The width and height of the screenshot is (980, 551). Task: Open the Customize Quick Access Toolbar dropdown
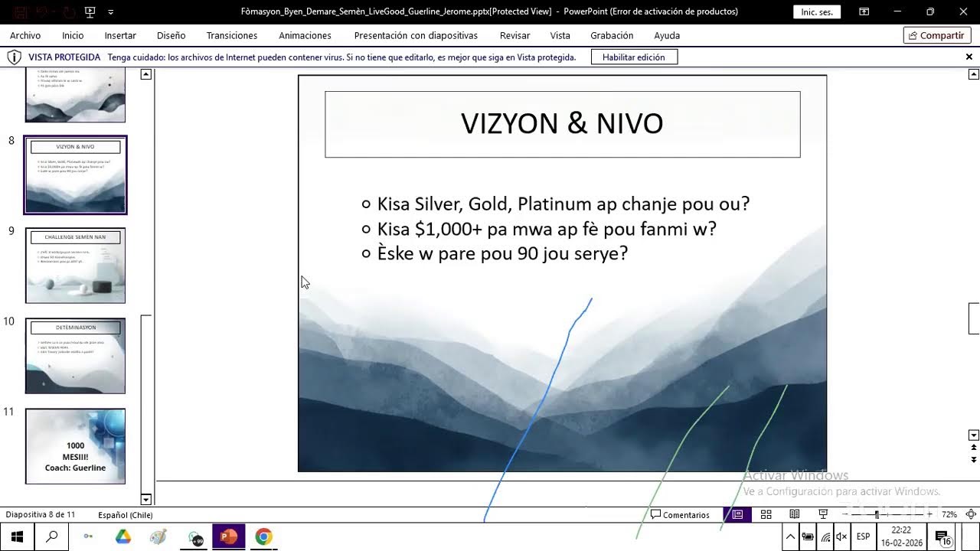pos(111,12)
